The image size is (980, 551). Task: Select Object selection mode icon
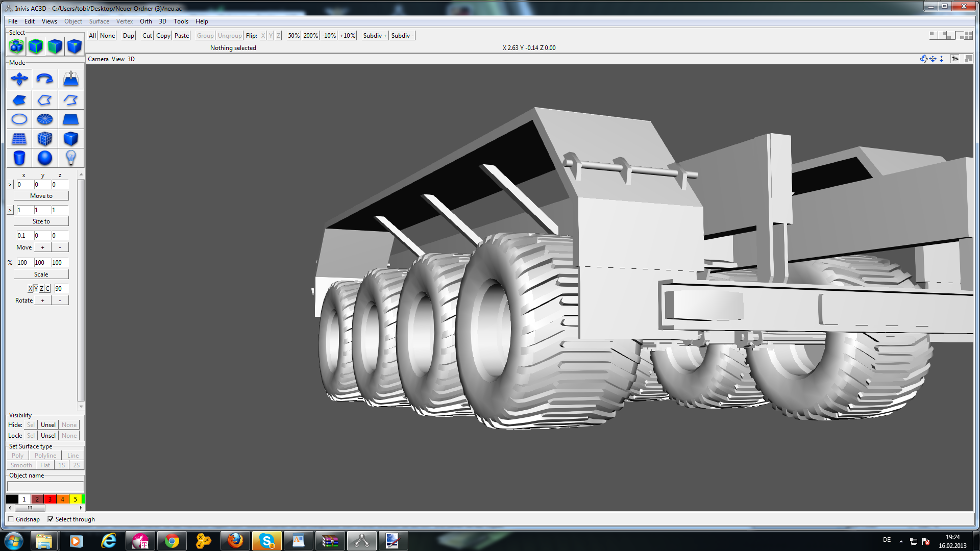[36, 46]
